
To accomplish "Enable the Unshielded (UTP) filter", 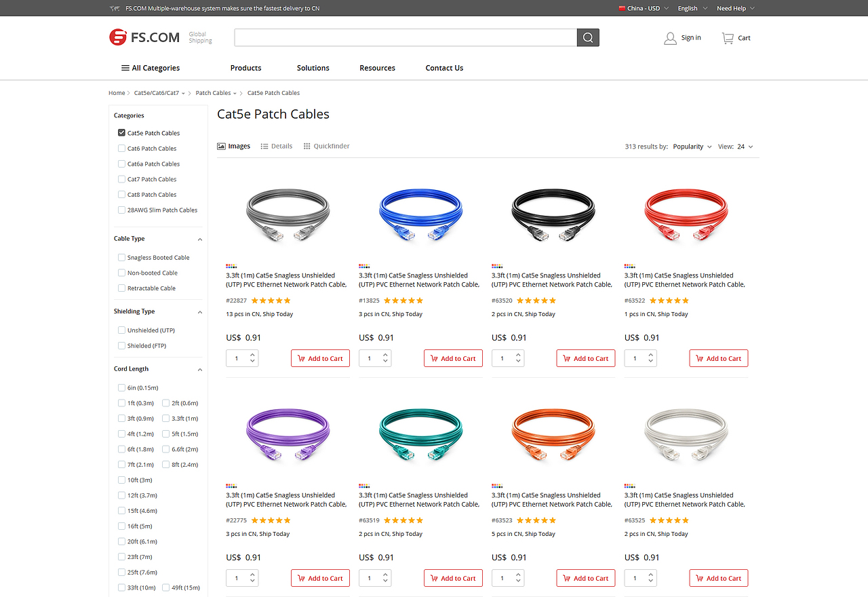I will coord(121,330).
